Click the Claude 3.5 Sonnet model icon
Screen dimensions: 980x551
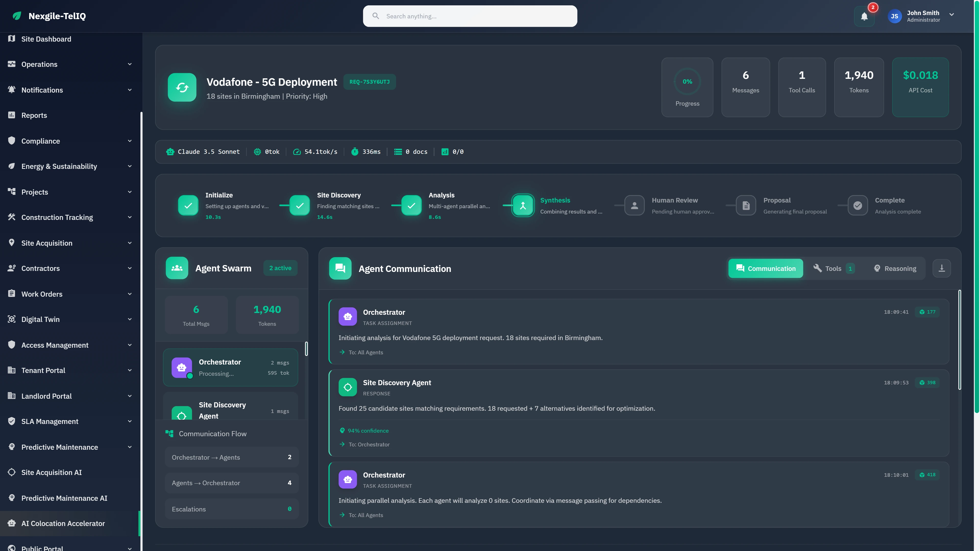[x=170, y=151]
